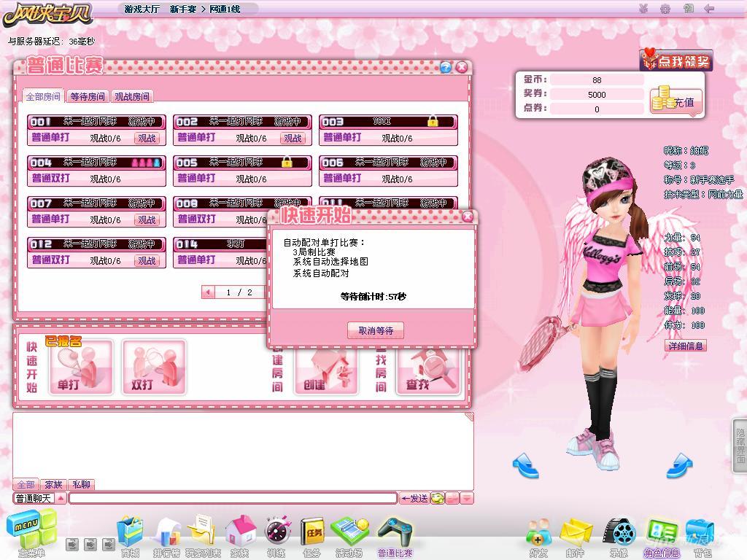Switch to 等待房间 tab

(x=88, y=96)
